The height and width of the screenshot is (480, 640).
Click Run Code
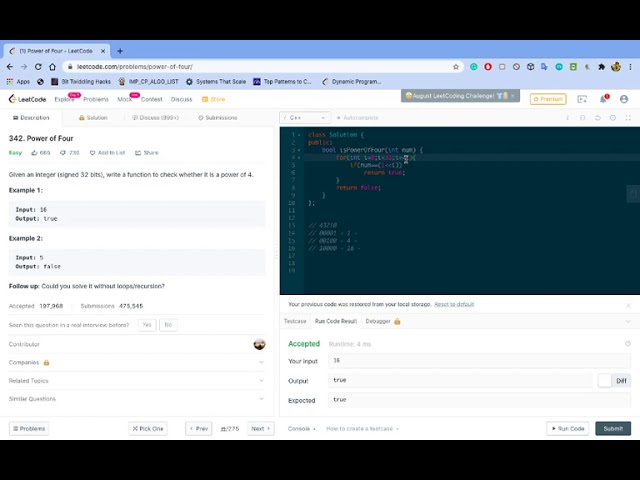point(567,429)
